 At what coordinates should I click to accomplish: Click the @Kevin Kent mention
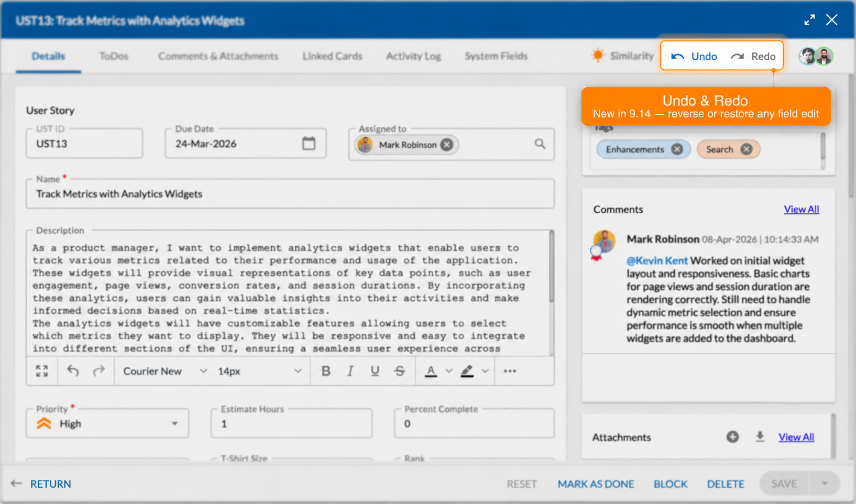[657, 260]
